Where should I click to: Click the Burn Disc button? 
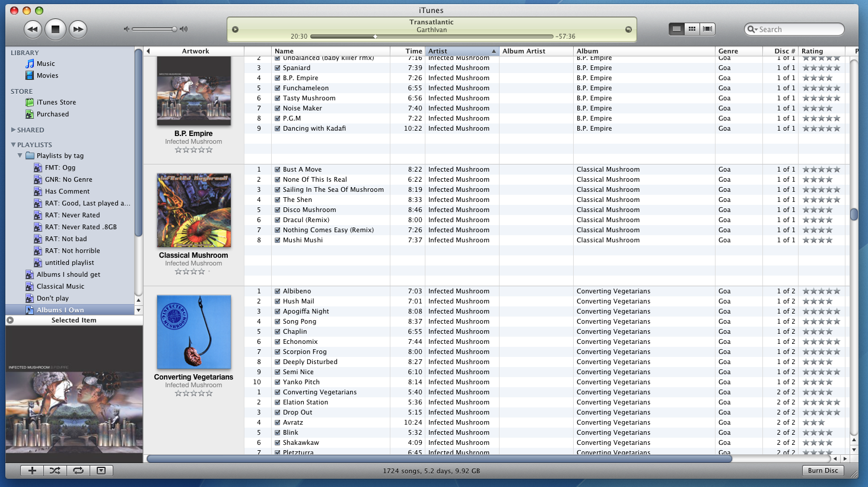point(823,470)
